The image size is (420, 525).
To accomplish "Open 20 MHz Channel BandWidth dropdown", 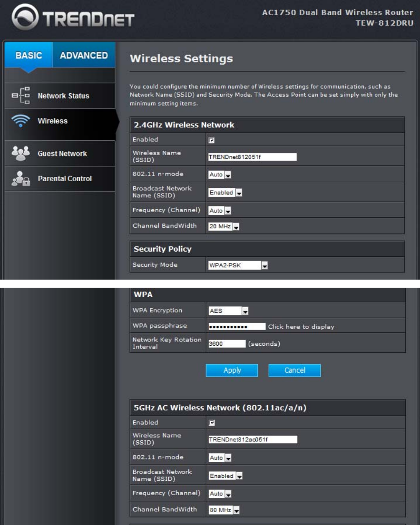I will 224,226.
